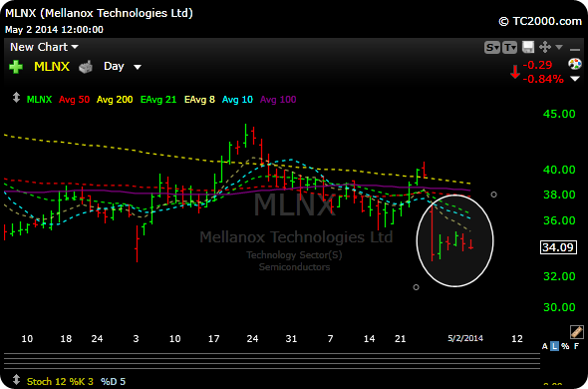
Task: Click the floppy disk save chart icon
Action: [x=528, y=47]
